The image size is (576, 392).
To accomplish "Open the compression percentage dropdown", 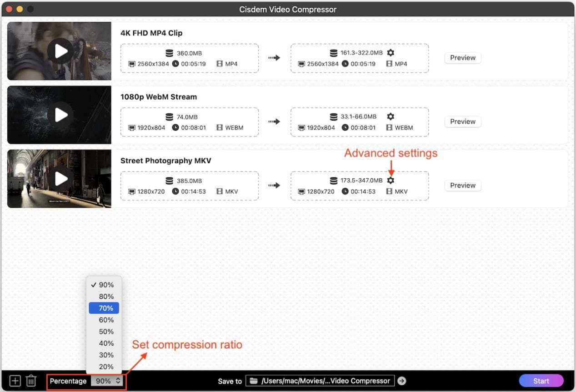I will tap(107, 381).
